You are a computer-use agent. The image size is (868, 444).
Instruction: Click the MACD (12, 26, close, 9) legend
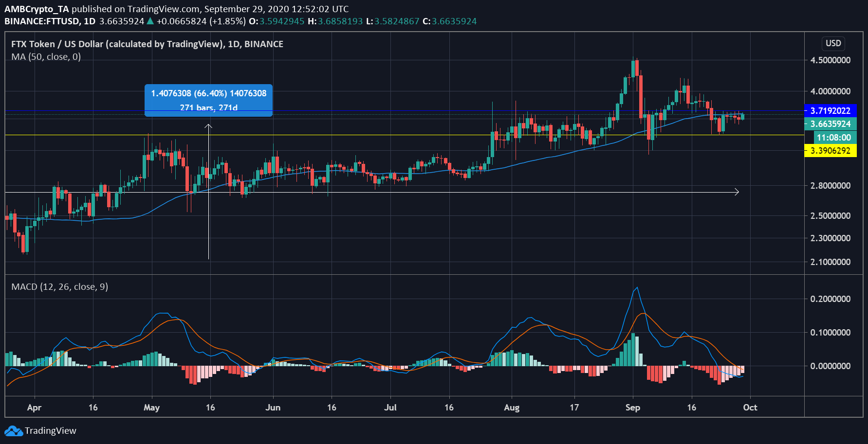point(59,287)
